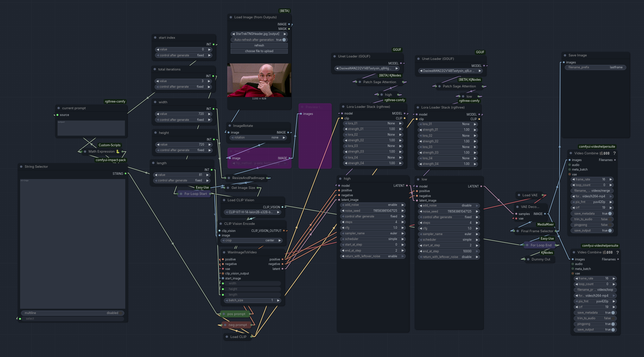644x357 pixels.
Task: Toggle trim_to_audio on the videos/merge Video Combine
Action: click(x=592, y=219)
